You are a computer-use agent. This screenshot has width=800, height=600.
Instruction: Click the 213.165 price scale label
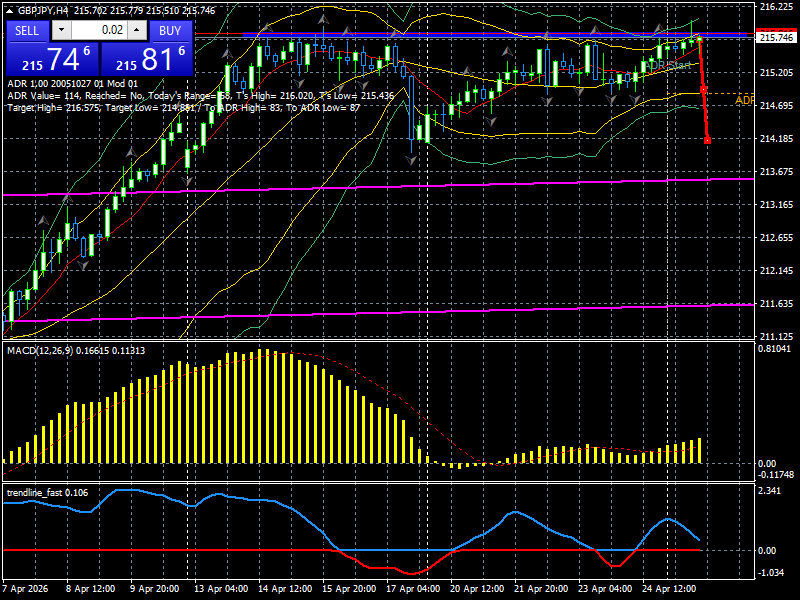[776, 205]
